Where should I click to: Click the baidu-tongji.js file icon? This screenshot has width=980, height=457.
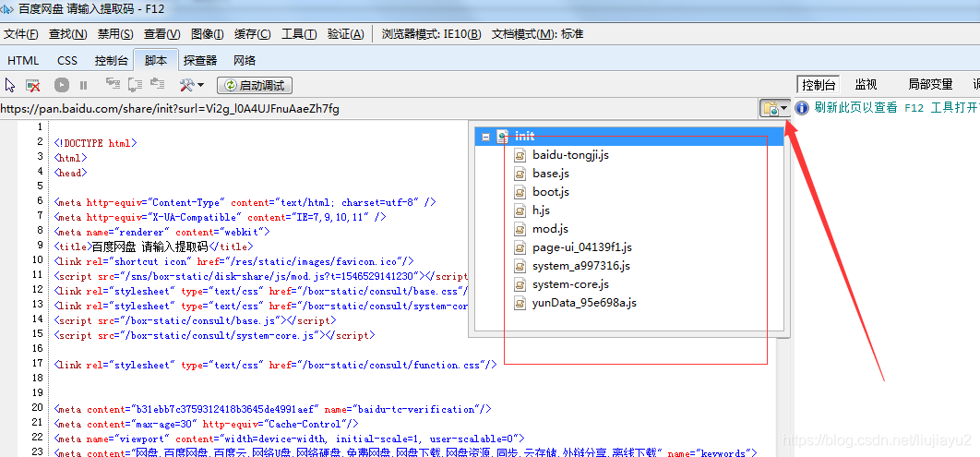[x=520, y=155]
